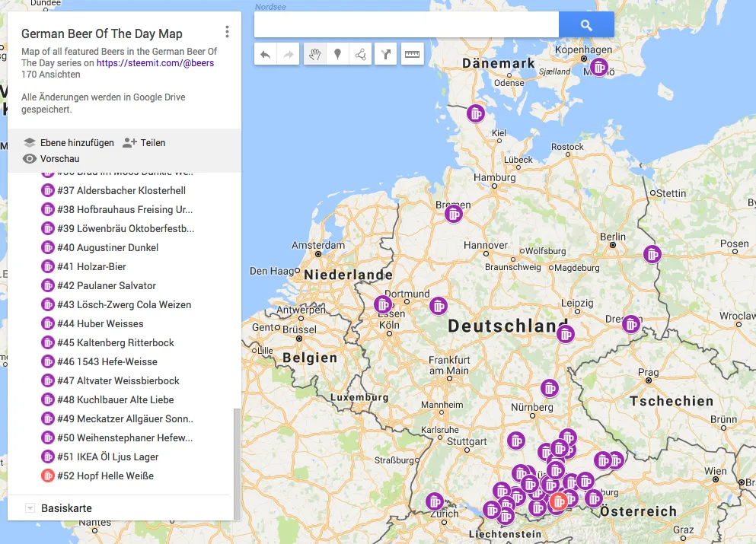This screenshot has width=756, height=544.
Task: Click the beer marker near Essen
Action: coord(383,305)
